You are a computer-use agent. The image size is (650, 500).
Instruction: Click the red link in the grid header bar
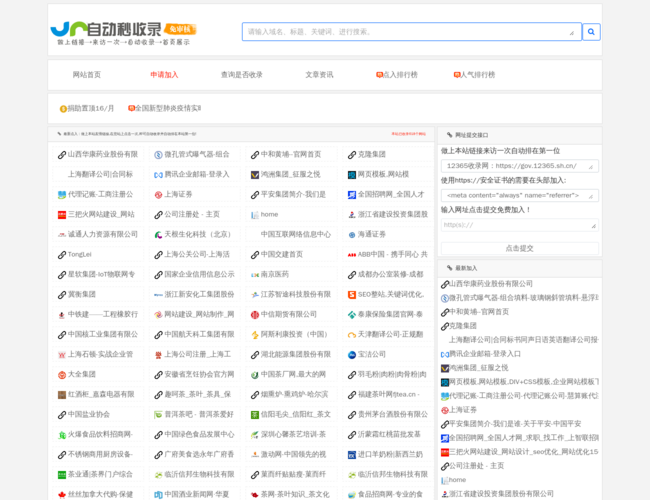coord(408,134)
